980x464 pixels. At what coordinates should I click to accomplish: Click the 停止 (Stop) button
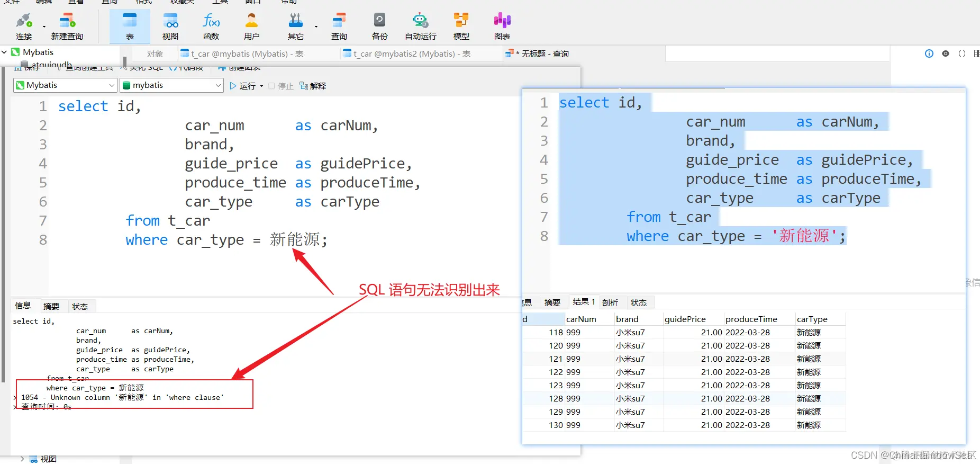281,86
